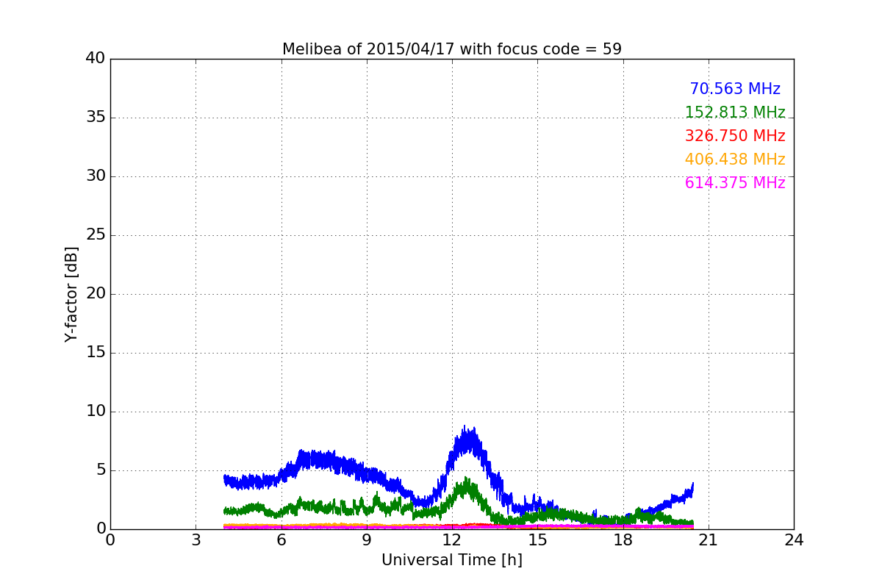
Task: Click the x-axis tick label 12
Action: pyautogui.click(x=452, y=539)
